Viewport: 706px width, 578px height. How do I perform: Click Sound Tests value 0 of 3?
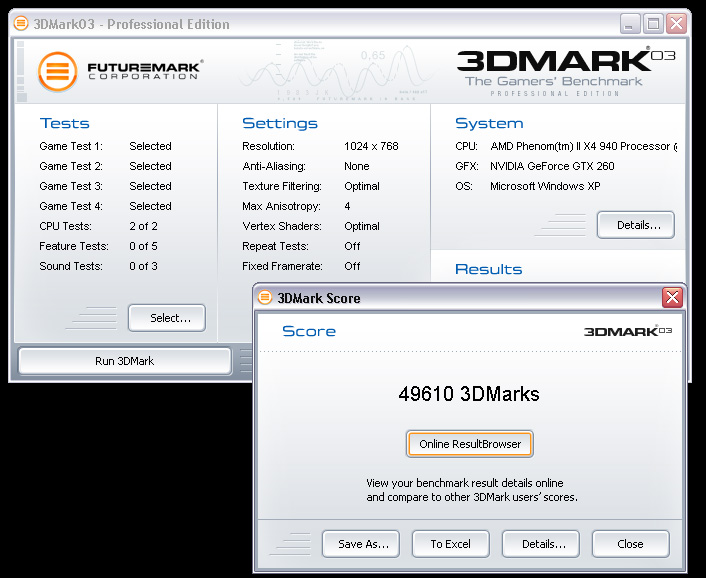coord(143,266)
